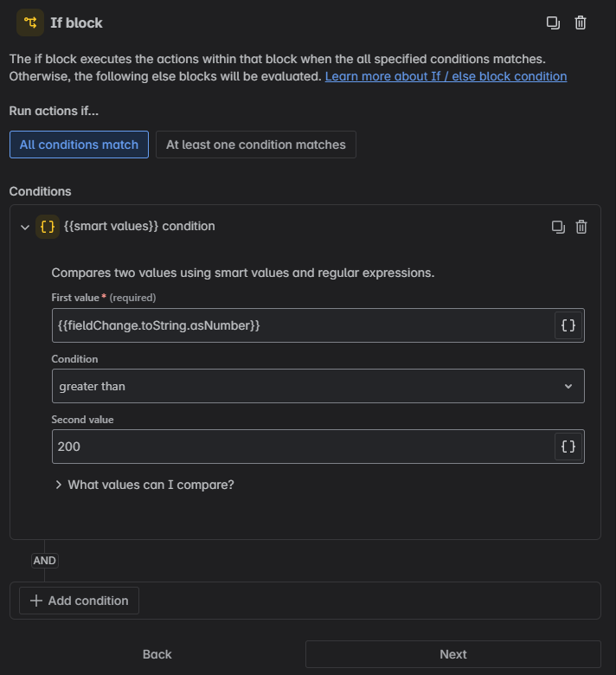
Task: Open smart value picker for Second value
Action: click(568, 447)
